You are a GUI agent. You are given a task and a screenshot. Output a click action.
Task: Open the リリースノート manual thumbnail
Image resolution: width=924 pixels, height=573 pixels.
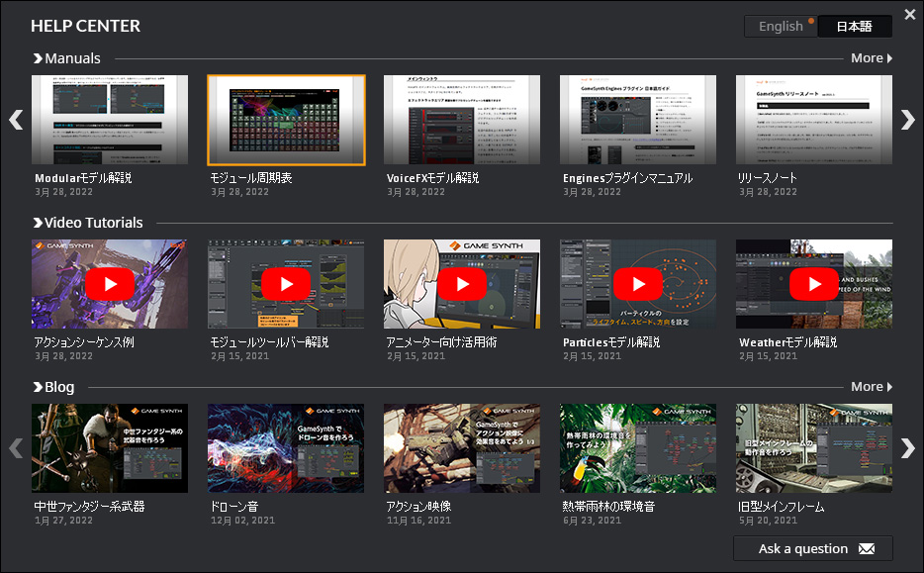[814, 120]
